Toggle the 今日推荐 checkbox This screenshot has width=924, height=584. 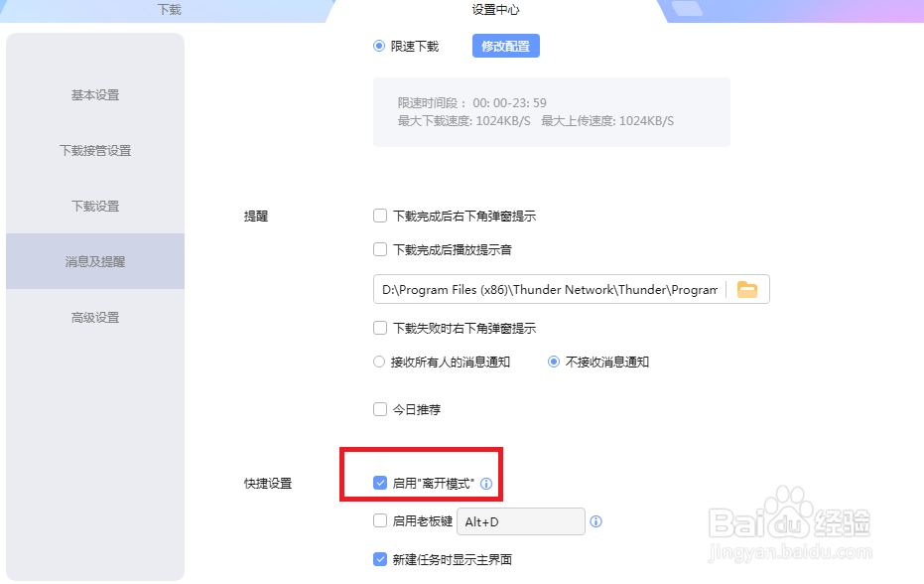(380, 409)
